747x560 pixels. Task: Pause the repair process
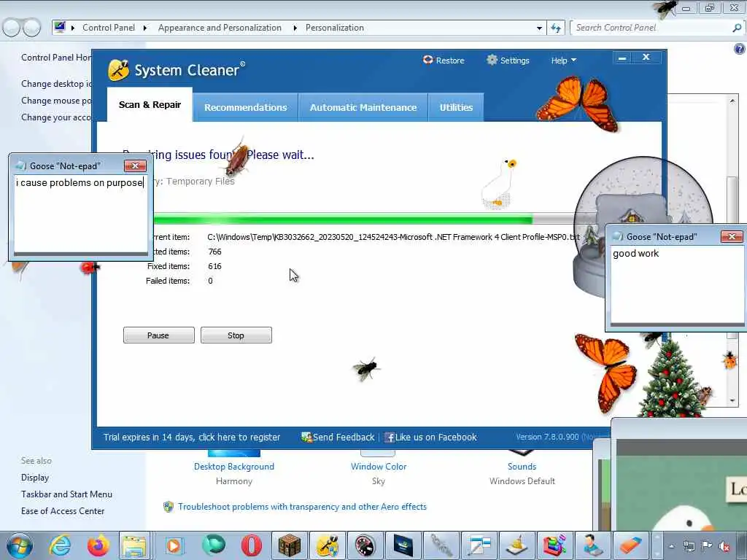click(x=158, y=335)
